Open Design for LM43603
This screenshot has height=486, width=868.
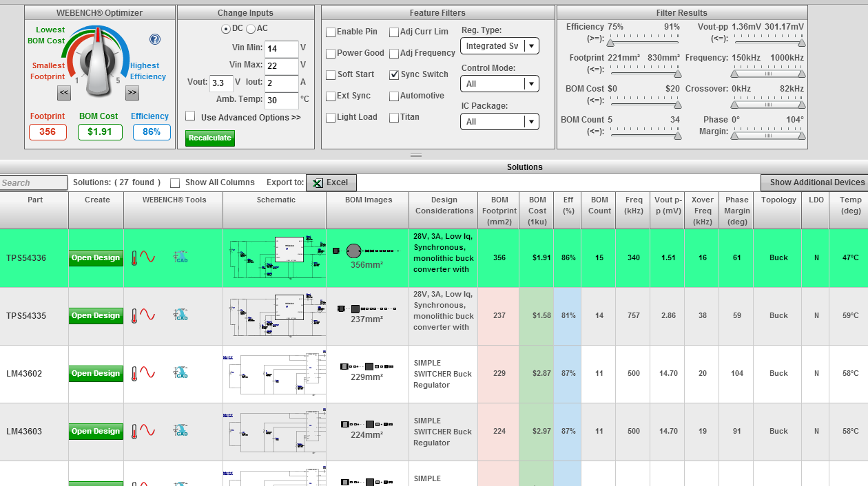point(96,432)
